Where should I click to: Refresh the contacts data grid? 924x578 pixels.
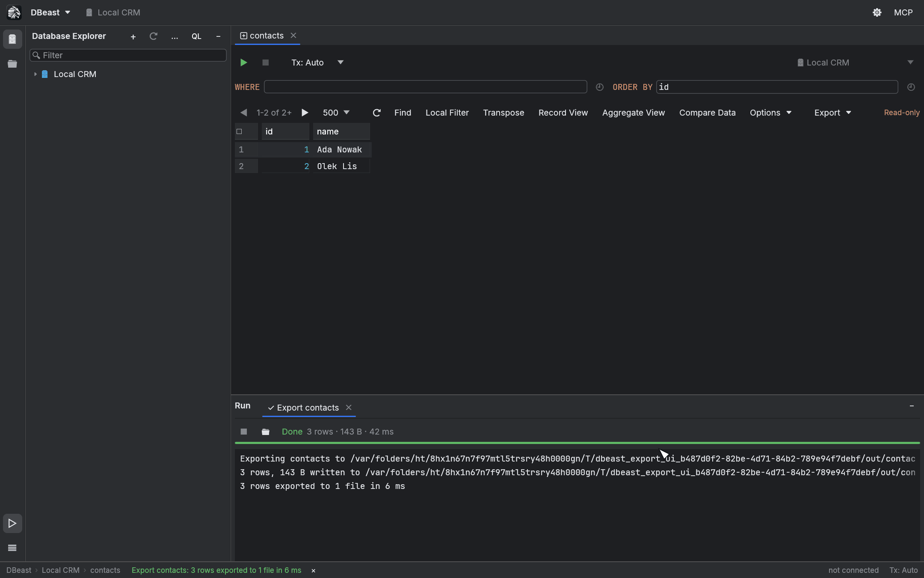click(376, 113)
